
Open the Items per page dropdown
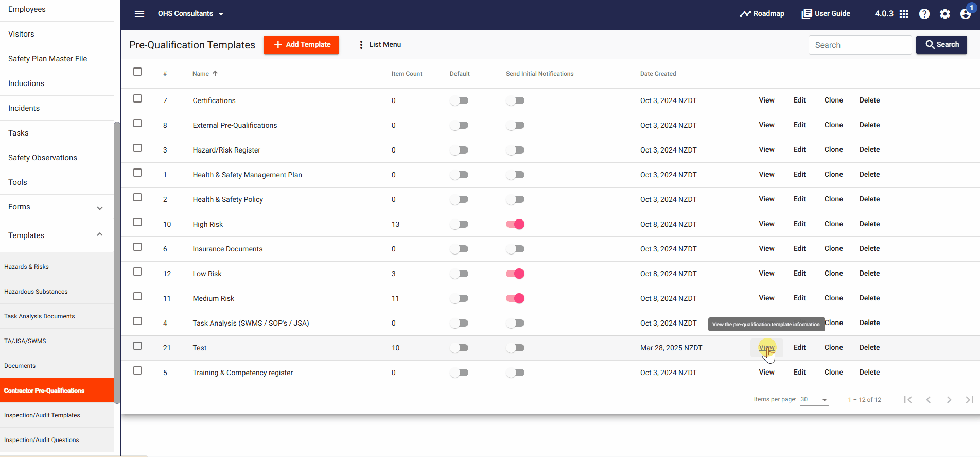coord(814,400)
